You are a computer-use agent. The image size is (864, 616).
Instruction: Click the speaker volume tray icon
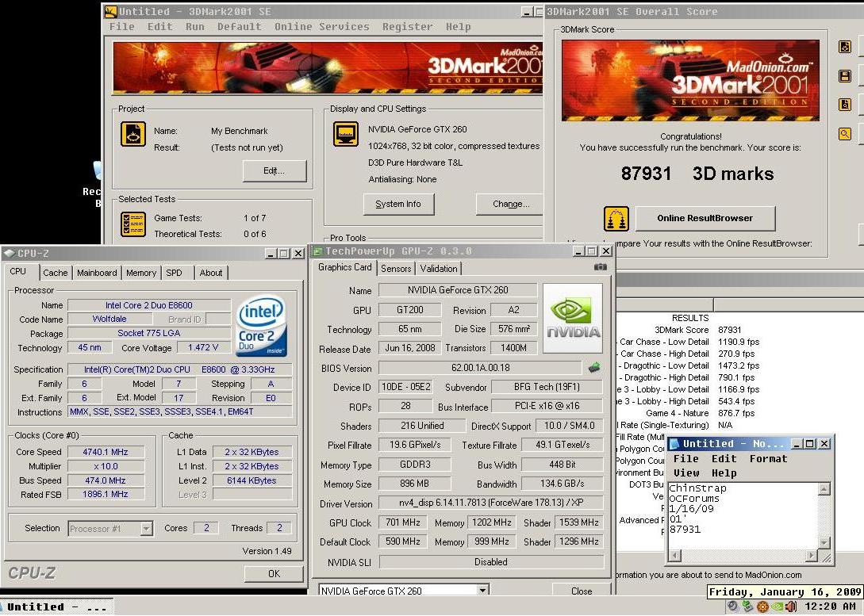792,606
